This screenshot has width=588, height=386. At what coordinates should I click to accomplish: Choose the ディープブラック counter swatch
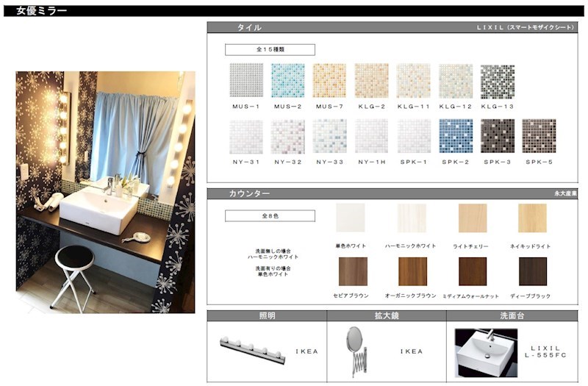533,271
